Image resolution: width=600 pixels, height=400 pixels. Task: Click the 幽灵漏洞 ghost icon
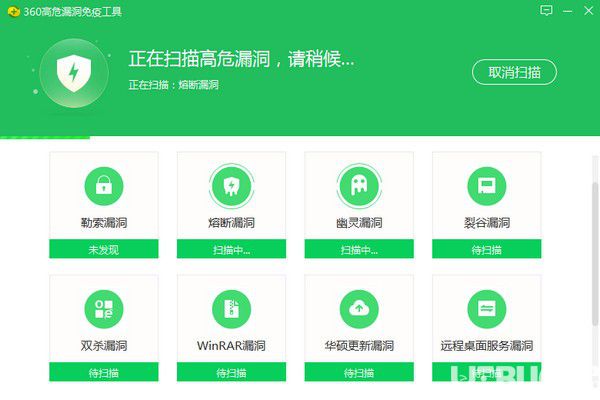point(359,186)
